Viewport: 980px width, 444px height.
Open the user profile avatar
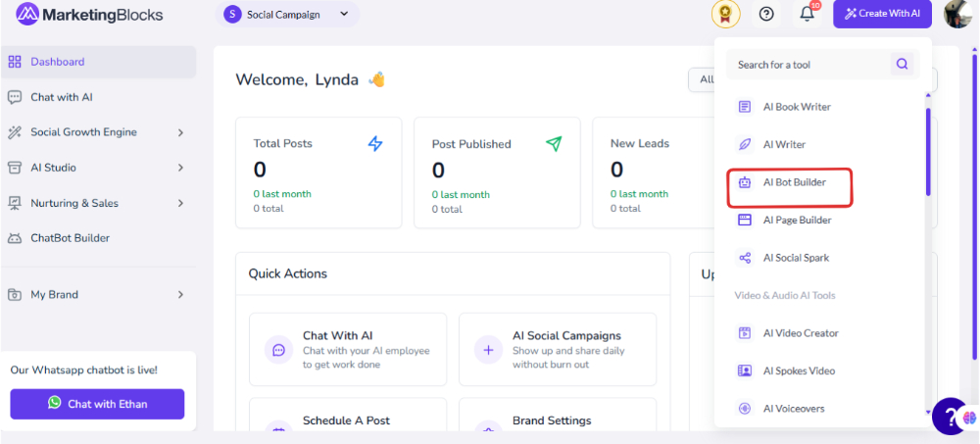957,14
